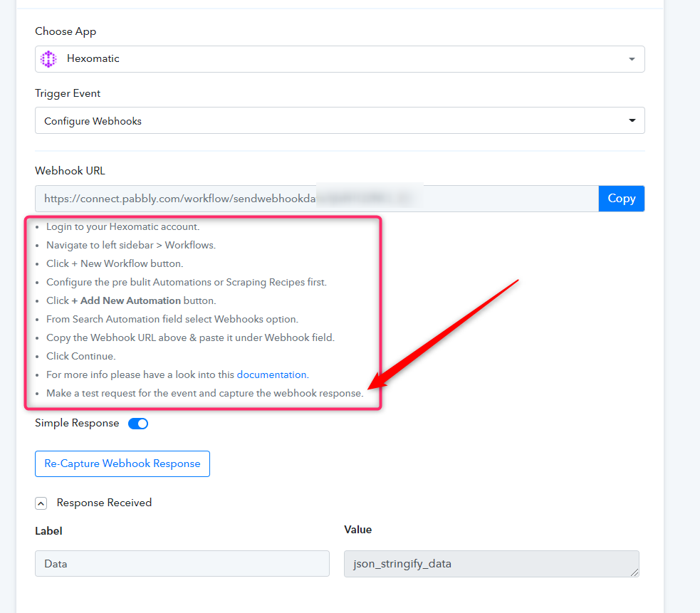Click the 'Click Continue.' instruction line
The height and width of the screenshot is (613, 700).
coord(80,356)
